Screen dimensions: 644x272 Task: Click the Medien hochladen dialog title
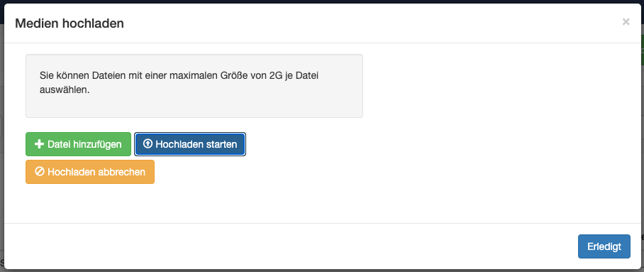click(70, 23)
